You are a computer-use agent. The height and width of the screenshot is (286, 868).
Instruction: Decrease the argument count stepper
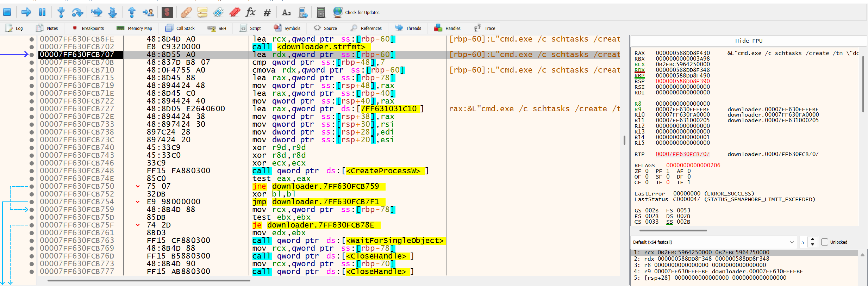click(812, 244)
